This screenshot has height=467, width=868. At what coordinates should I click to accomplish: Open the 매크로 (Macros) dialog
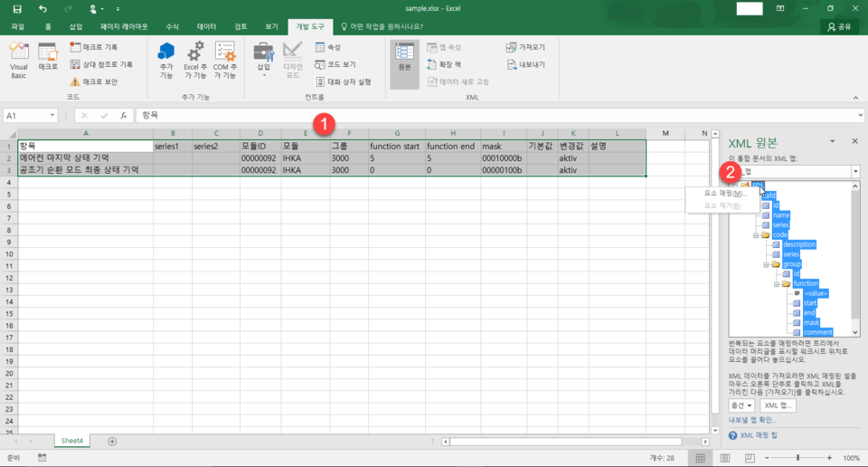tap(48, 57)
